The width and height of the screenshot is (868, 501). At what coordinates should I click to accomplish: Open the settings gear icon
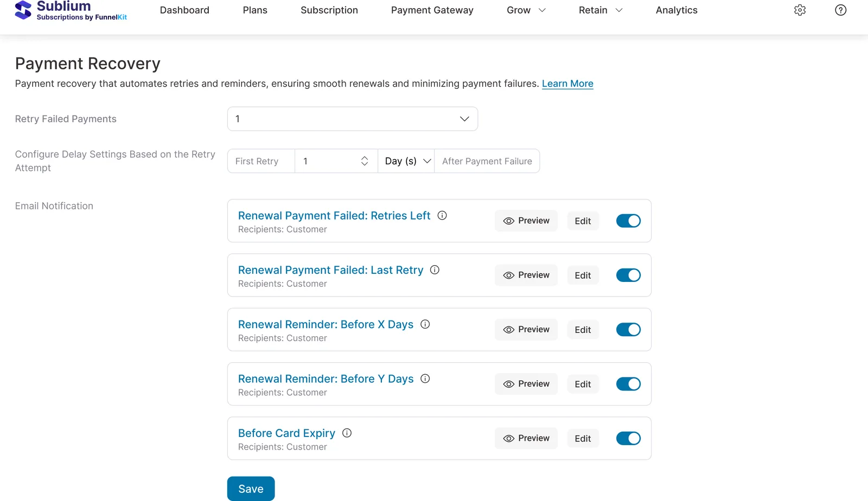800,10
